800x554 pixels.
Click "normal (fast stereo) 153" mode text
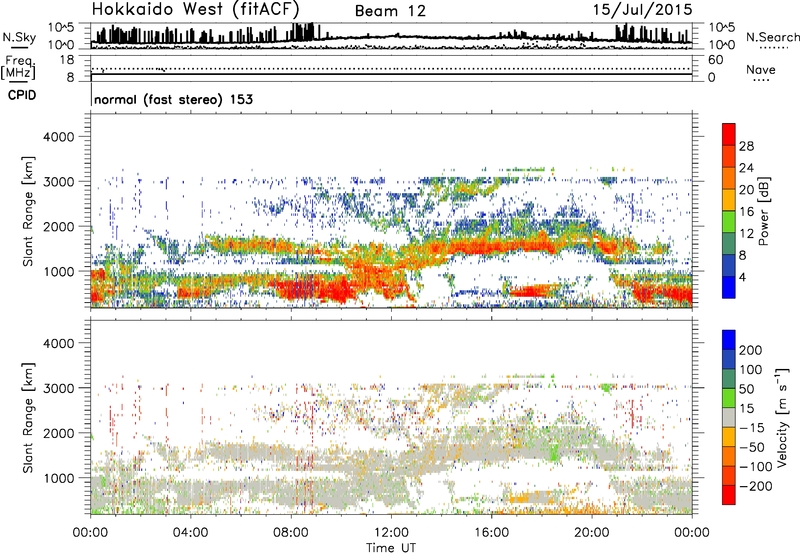click(173, 99)
